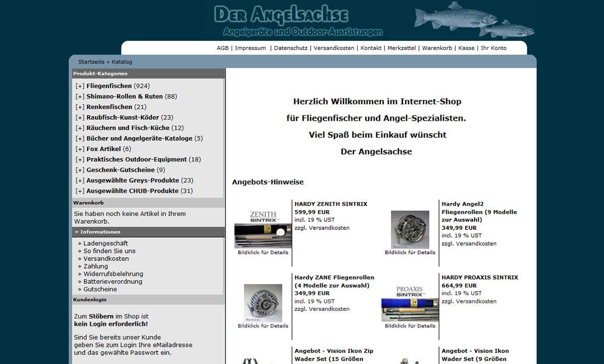604x364 pixels.
Task: Open Versandkosten in Informationen sidebar
Action: [x=106, y=259]
